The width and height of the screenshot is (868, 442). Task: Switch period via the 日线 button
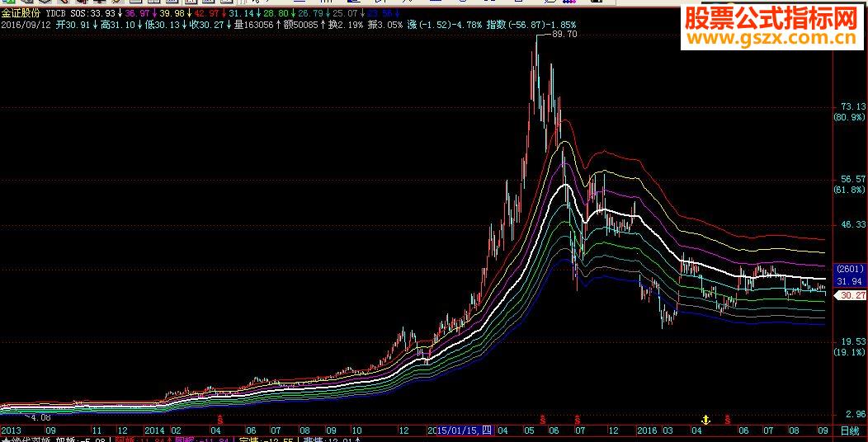850,430
